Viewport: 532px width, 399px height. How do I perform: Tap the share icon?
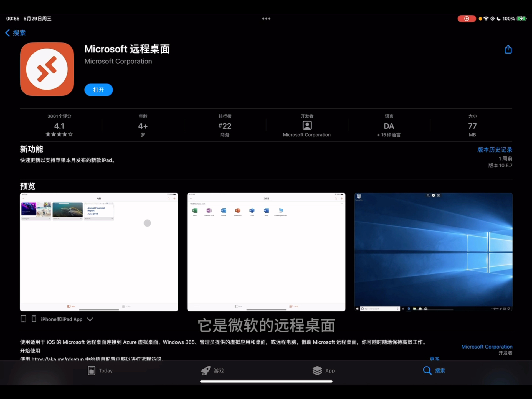(x=508, y=49)
